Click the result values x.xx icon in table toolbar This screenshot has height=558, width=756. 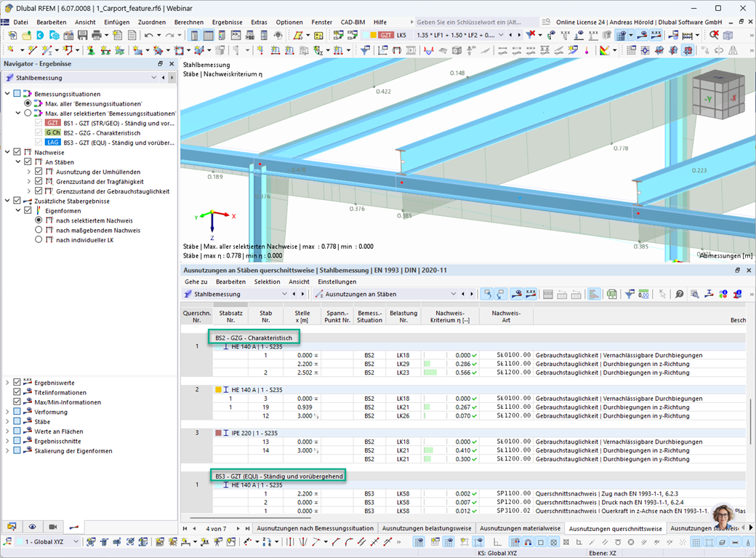coord(531,294)
